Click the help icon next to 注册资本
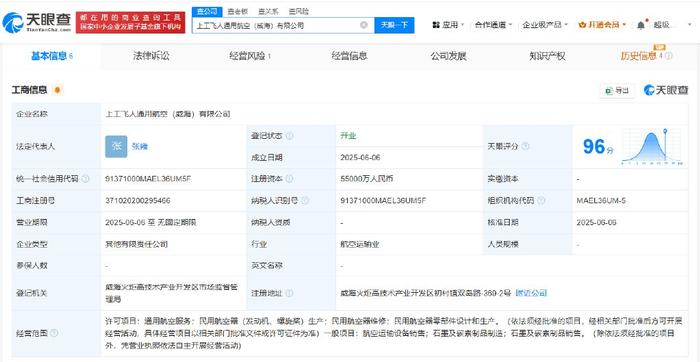This screenshot has height=362, width=700. click(x=289, y=179)
